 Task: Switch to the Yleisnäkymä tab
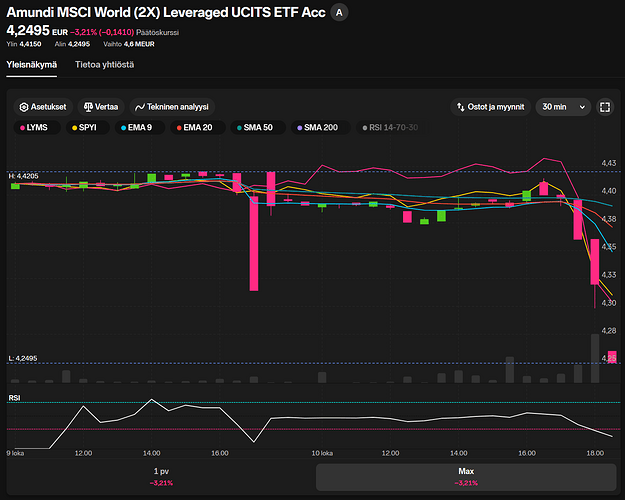pos(31,65)
